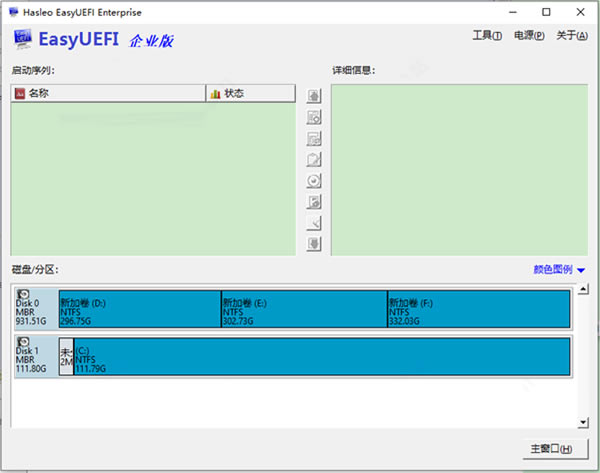Click the backup/save entry disk icon

[x=314, y=202]
